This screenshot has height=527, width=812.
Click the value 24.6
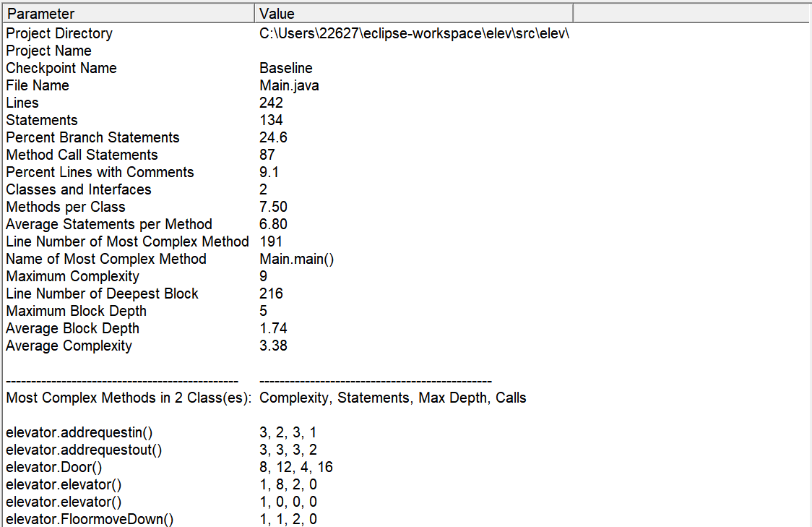273,138
